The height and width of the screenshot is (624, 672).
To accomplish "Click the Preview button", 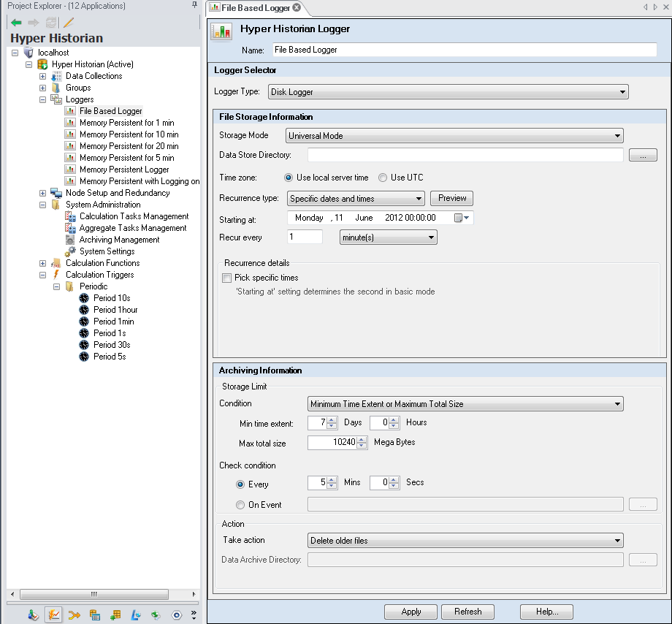I will (x=451, y=198).
